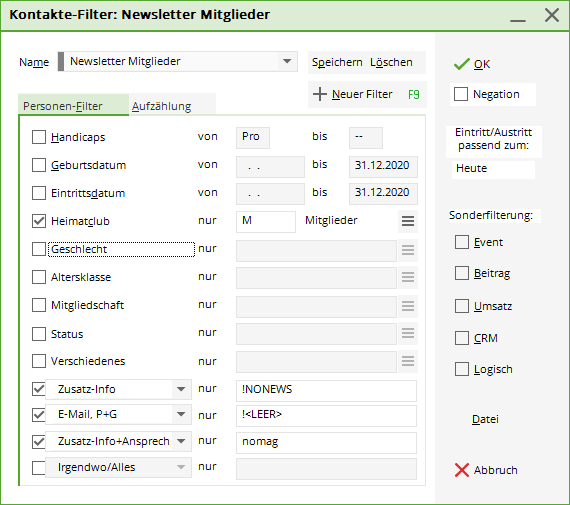
Task: Uncheck the Heimatclub checkbox
Action: point(39,221)
